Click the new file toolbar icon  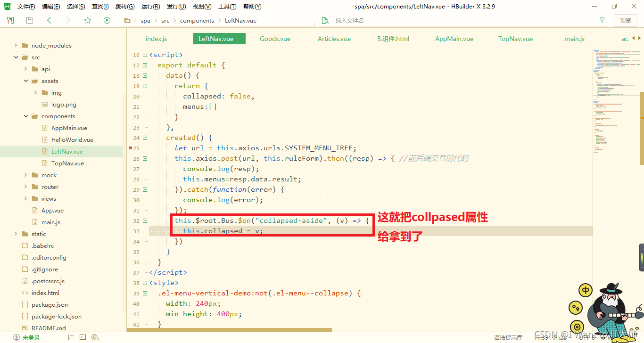coord(10,20)
